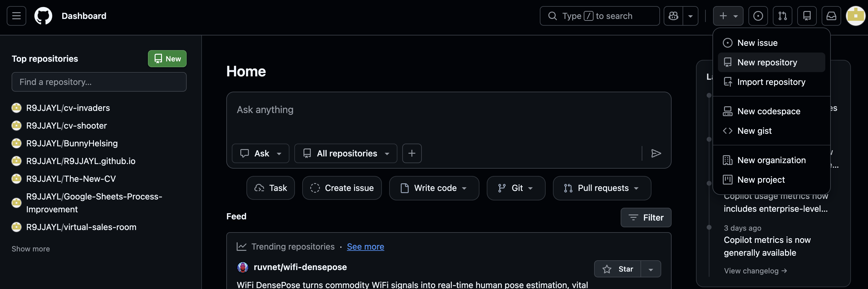Expand the Git dropdown

tap(516, 188)
